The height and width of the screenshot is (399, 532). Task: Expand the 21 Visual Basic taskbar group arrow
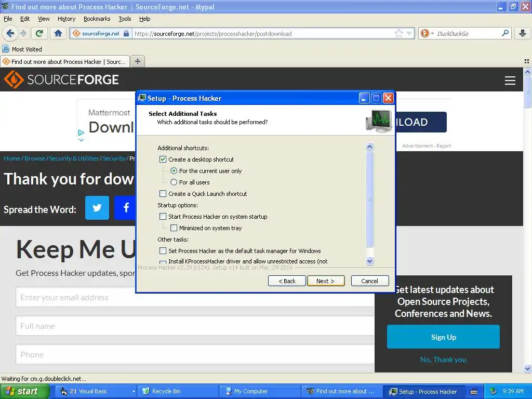coord(134,392)
